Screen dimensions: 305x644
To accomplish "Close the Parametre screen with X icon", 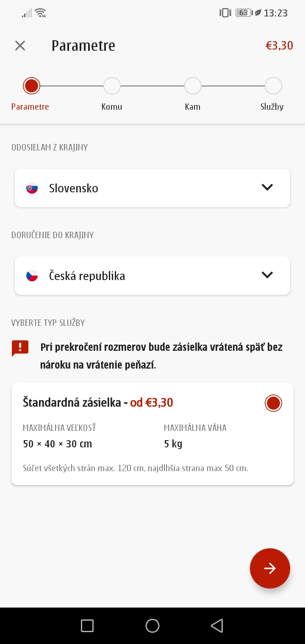I will click(20, 46).
